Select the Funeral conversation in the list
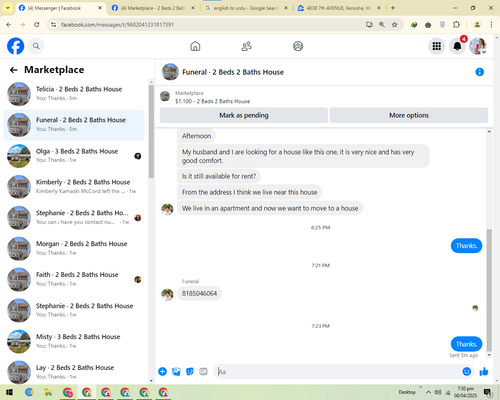The height and width of the screenshot is (400, 500). click(x=74, y=125)
